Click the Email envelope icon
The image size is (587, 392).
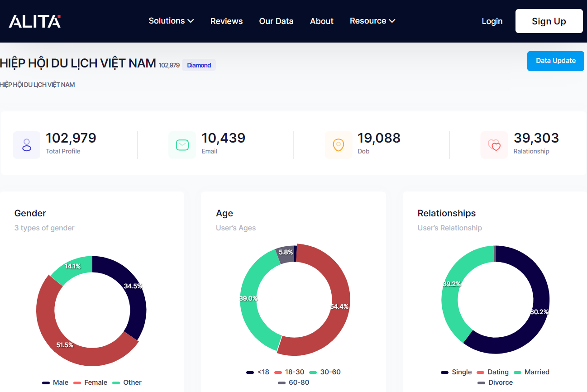[x=182, y=145]
